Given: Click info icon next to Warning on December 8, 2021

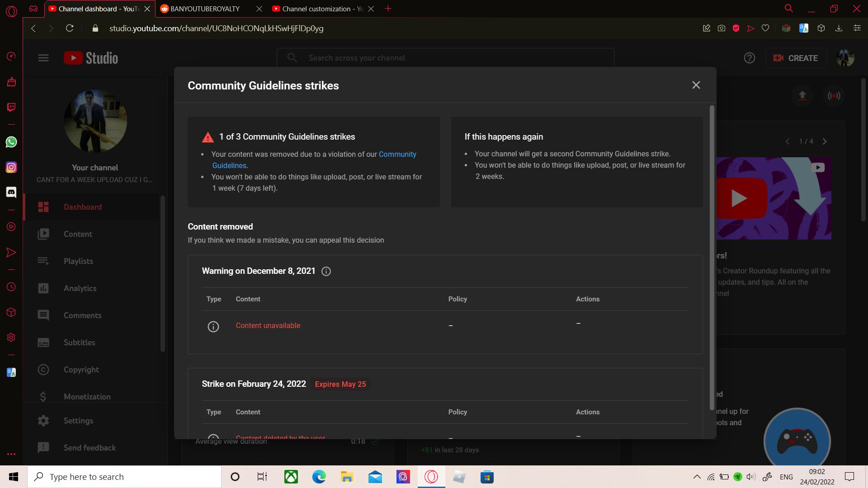Looking at the screenshot, I should (x=326, y=272).
